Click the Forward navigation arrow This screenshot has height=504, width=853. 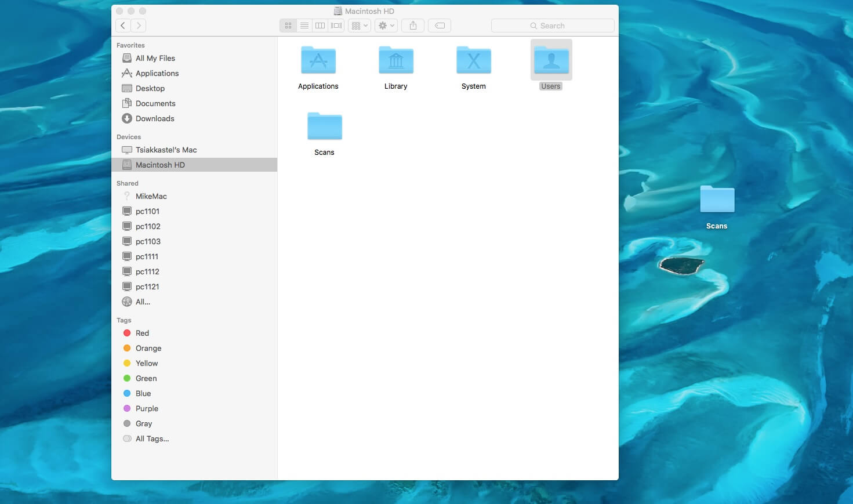(139, 26)
